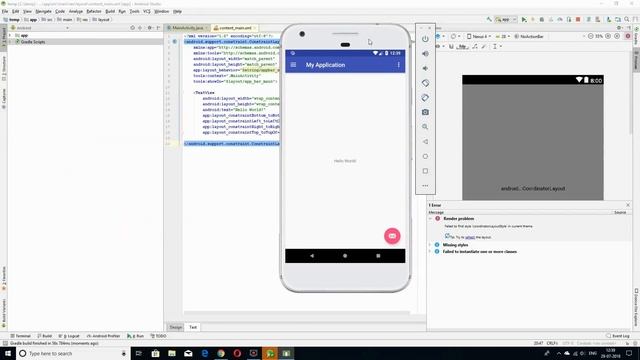Rotate the emulator left

tap(425, 83)
